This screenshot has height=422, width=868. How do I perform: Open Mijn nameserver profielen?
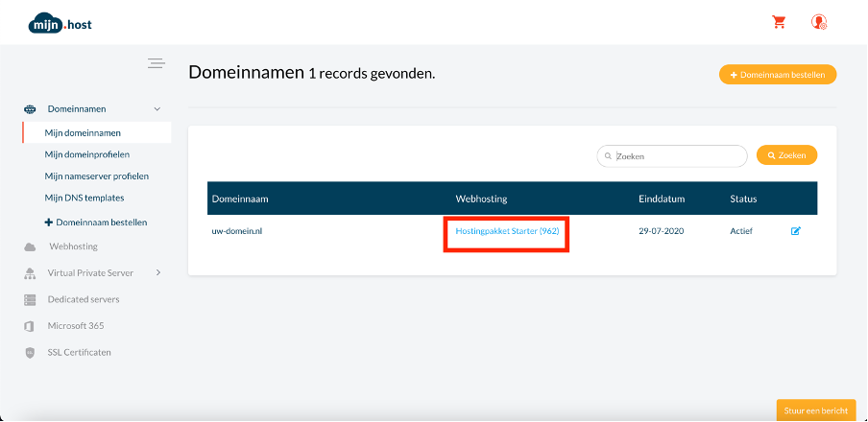(96, 176)
